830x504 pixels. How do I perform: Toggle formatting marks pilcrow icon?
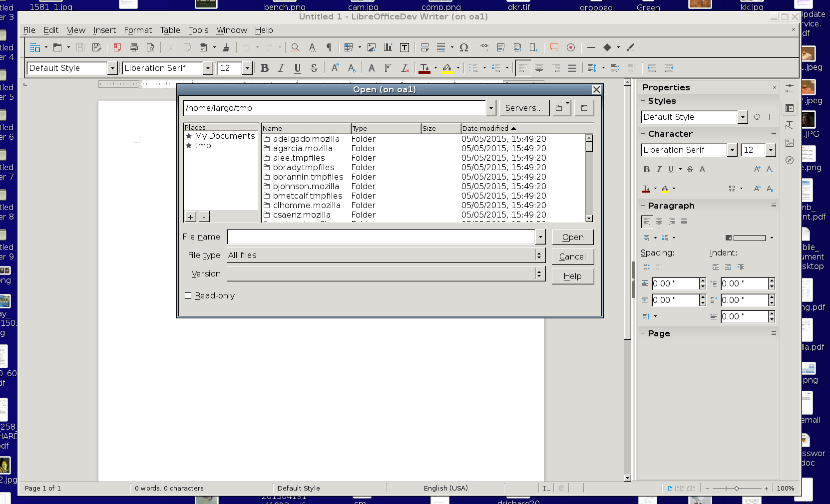click(329, 47)
